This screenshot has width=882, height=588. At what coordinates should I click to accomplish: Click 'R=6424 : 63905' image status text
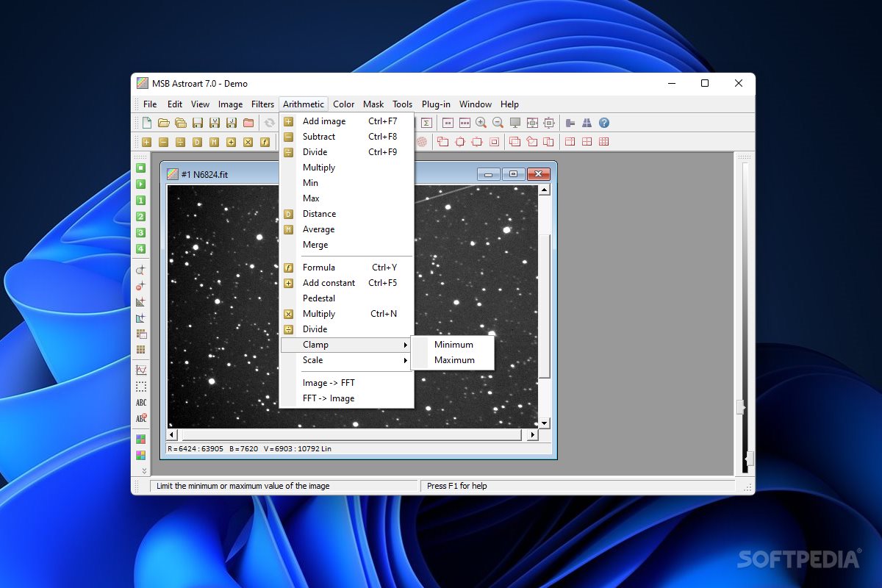(x=196, y=448)
